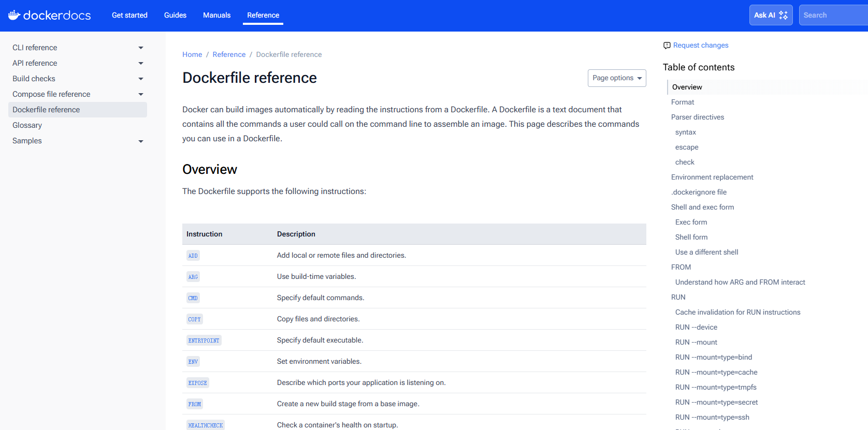
Task: Open the HEALTHCHECK instruction link
Action: 206,425
